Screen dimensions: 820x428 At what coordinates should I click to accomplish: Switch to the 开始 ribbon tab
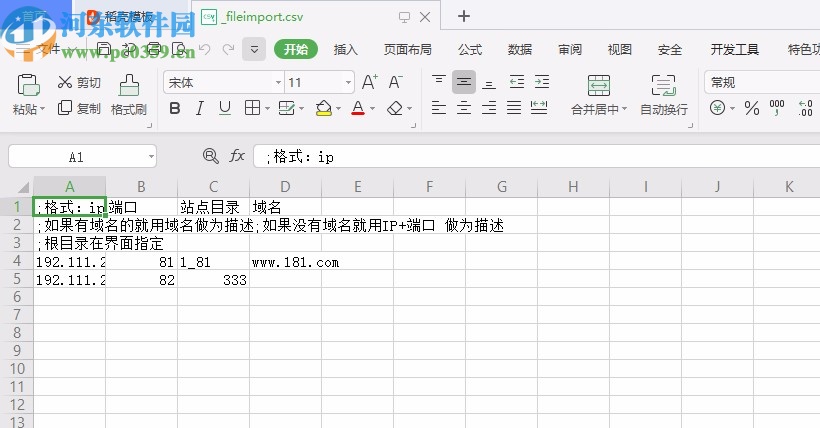[295, 49]
